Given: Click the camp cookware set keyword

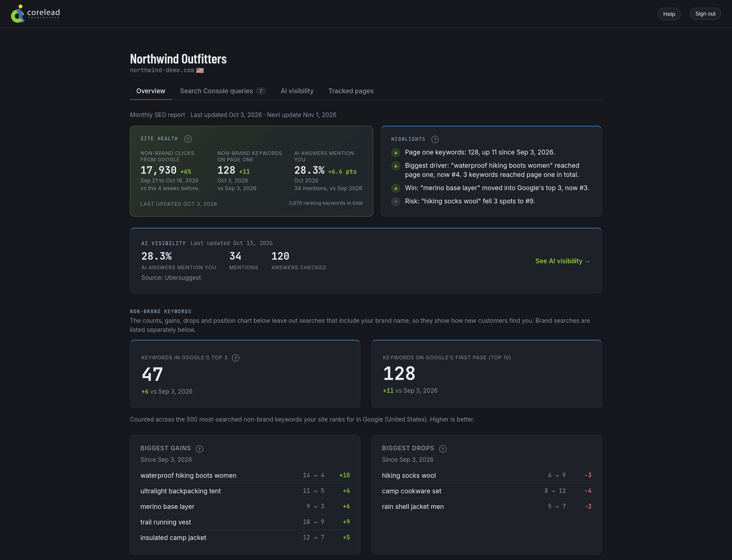Looking at the screenshot, I should click(x=412, y=491).
